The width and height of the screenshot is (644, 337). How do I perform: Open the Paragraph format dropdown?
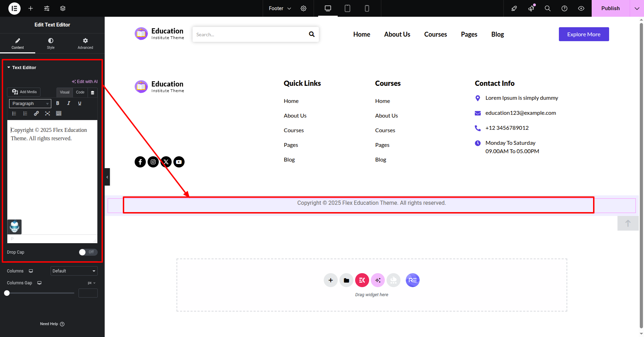coord(30,104)
